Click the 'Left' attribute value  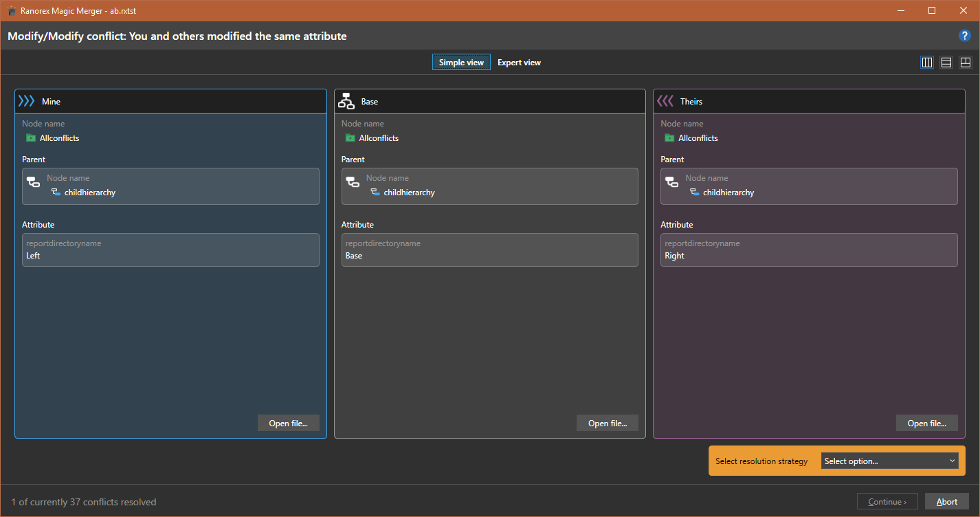(x=33, y=256)
